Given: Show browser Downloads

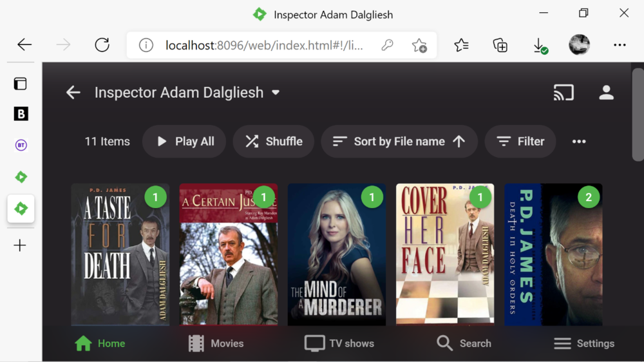Looking at the screenshot, I should tap(540, 46).
